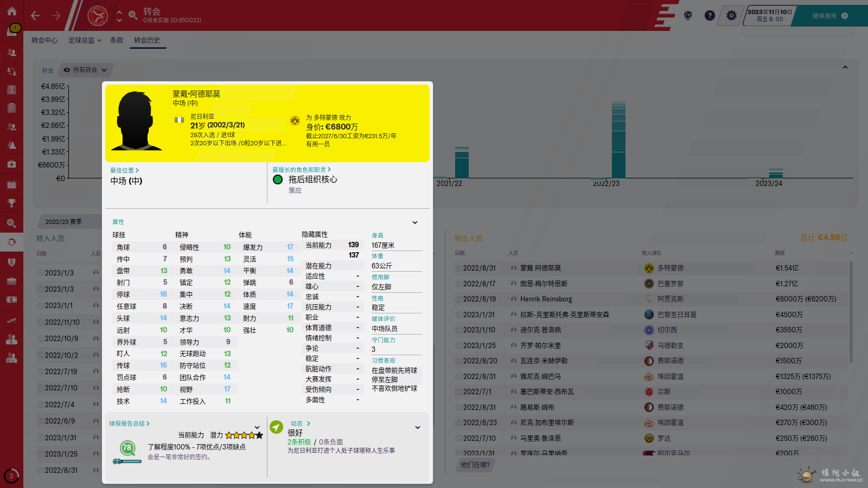This screenshot has height=488, width=868.
Task: Select the 条款 tab
Action: pos(117,40)
